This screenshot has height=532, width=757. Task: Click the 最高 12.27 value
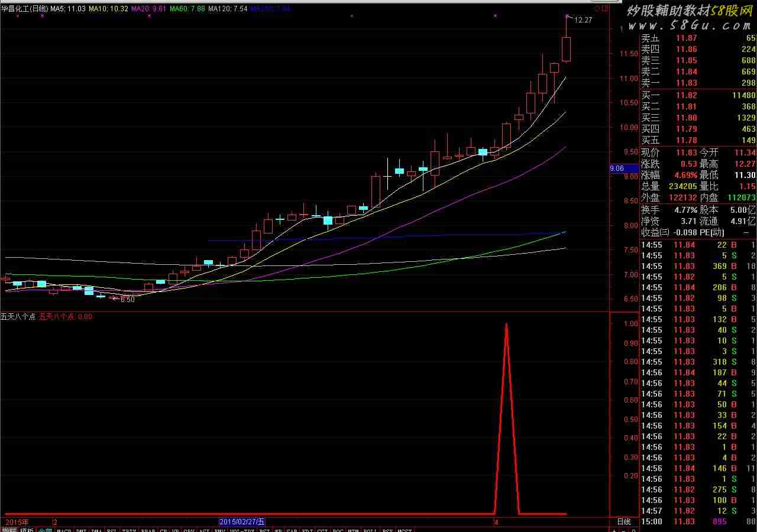click(x=745, y=164)
